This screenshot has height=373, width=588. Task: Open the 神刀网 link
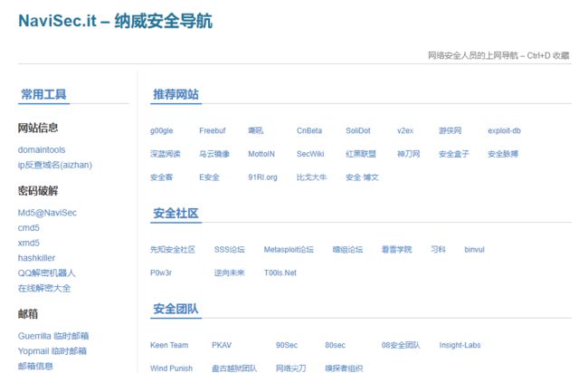[408, 154]
